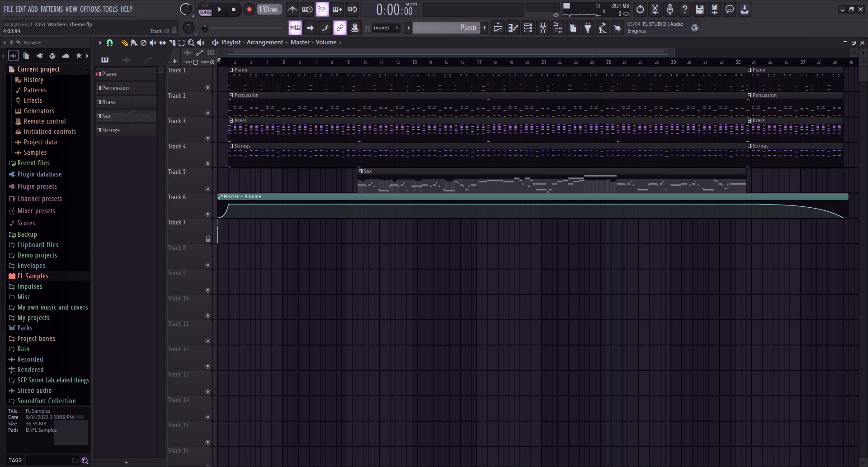Click the red Record button
Viewport: 868px width, 467px height.
point(249,9)
